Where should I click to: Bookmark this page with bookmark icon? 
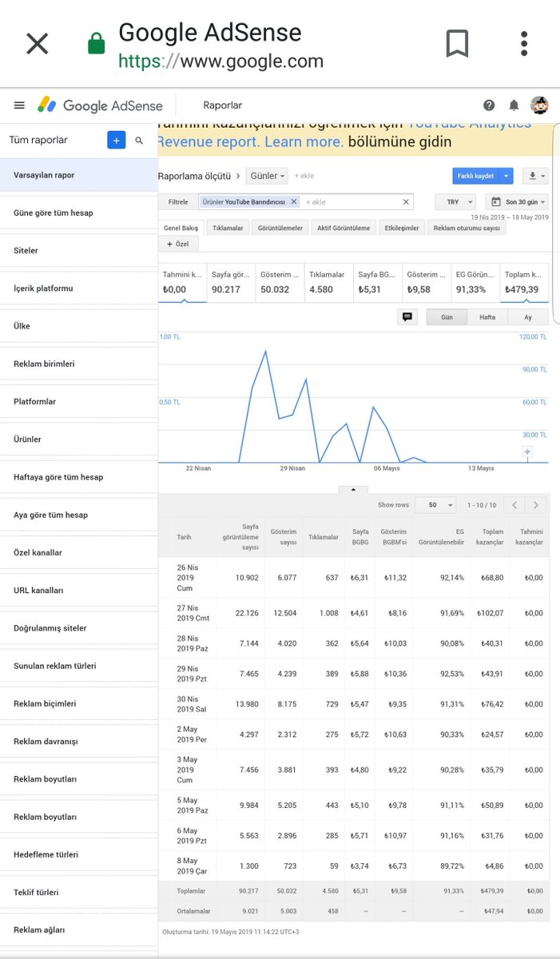coord(457,44)
